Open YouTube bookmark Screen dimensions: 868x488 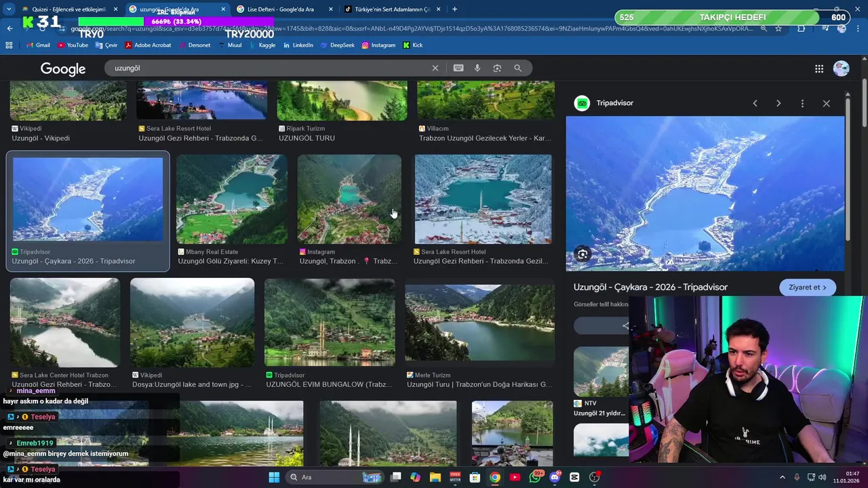click(73, 45)
